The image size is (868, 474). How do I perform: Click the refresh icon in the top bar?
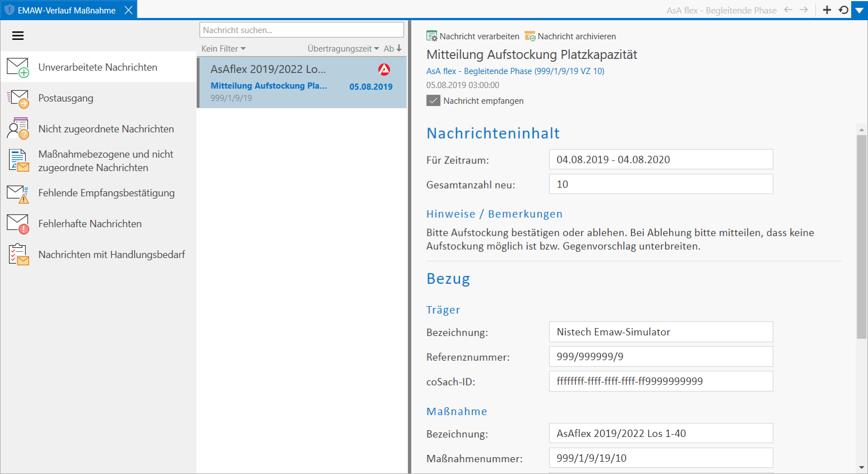tap(843, 10)
